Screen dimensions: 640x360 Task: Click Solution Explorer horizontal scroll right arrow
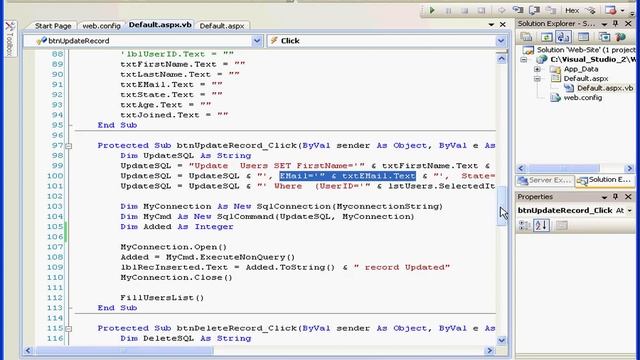629,168
